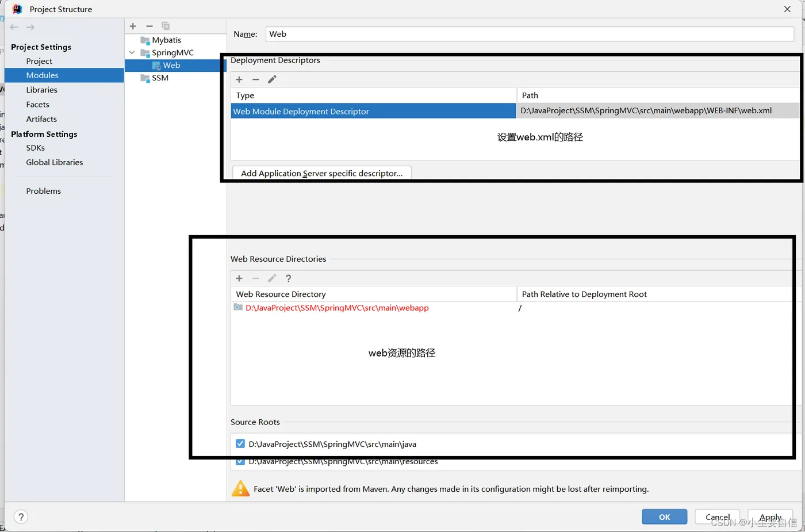This screenshot has height=532, width=805.
Task: Add a web resource directory
Action: pyautogui.click(x=239, y=278)
